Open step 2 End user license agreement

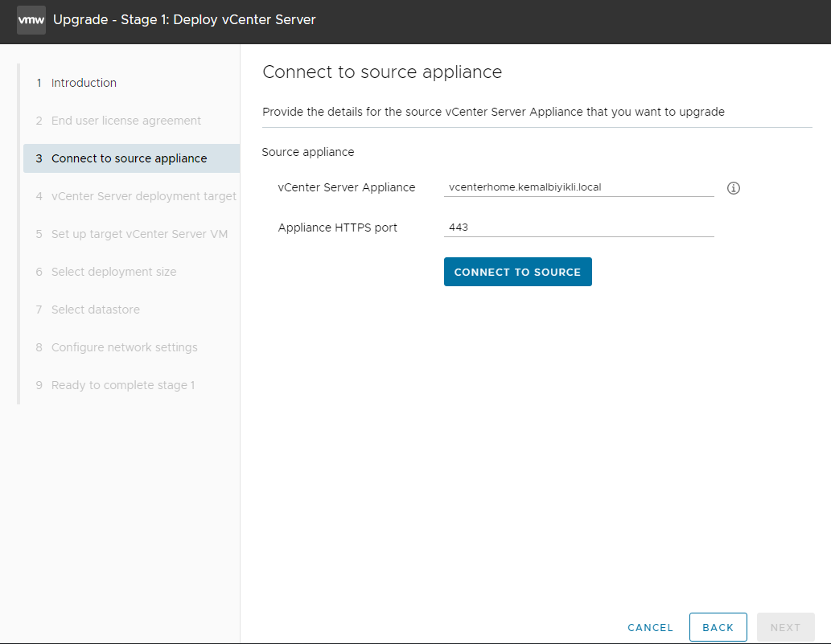(131, 121)
